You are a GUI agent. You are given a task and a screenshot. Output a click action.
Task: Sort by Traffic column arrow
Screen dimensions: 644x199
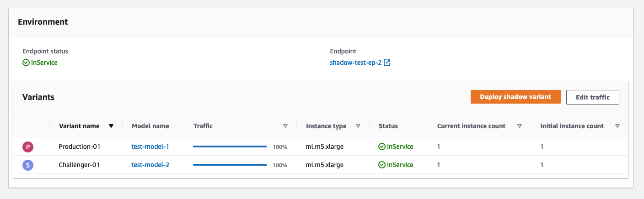pos(285,126)
